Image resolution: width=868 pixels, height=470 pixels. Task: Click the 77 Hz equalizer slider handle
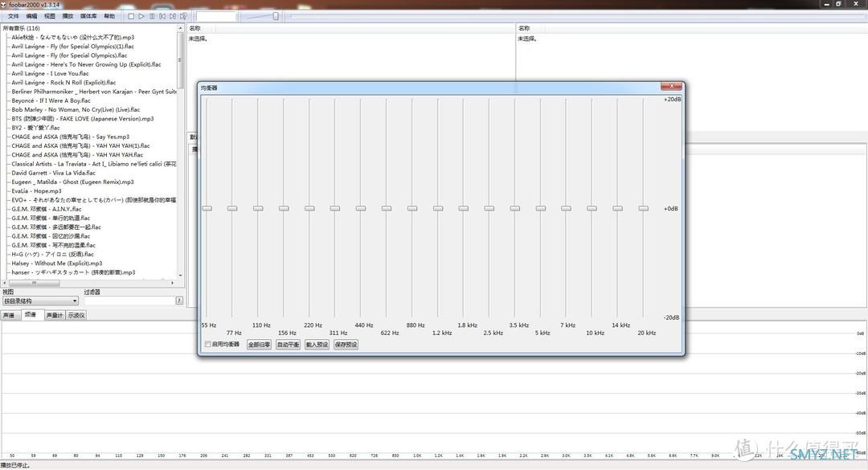232,208
